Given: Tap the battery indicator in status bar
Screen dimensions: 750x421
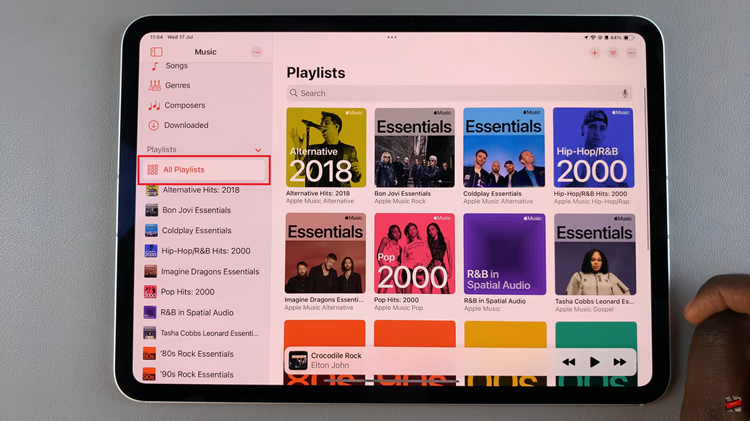Looking at the screenshot, I should (x=628, y=37).
